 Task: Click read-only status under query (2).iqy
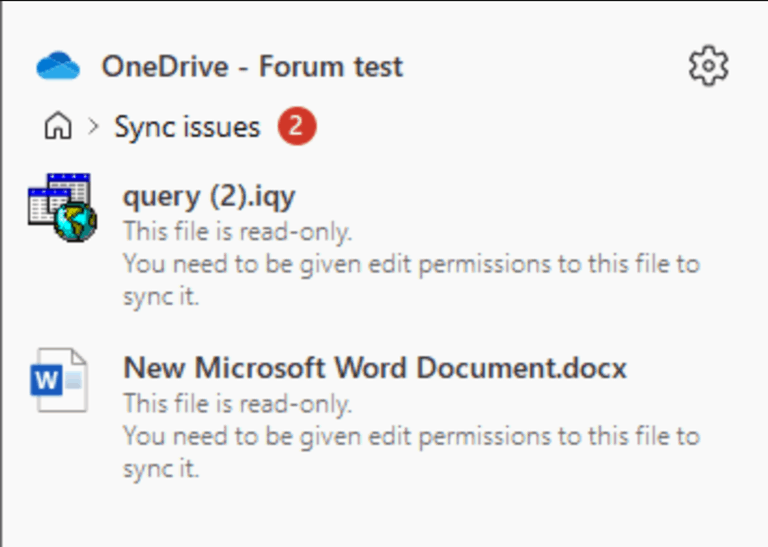pos(237,232)
